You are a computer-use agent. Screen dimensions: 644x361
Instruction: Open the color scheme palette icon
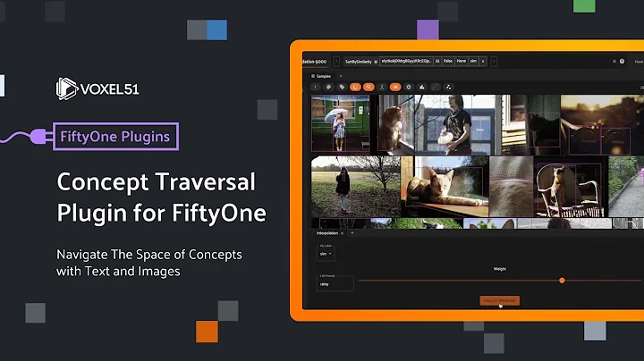[x=328, y=87]
